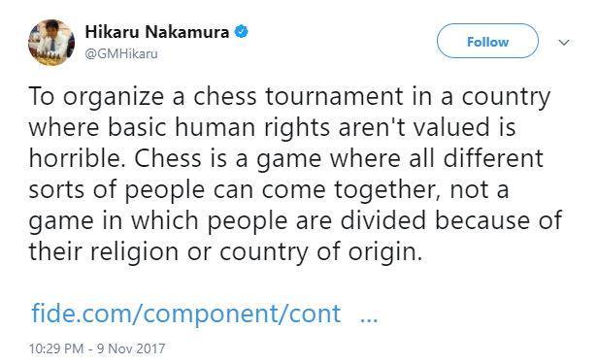Follow the @GMHikaru account

point(487,41)
